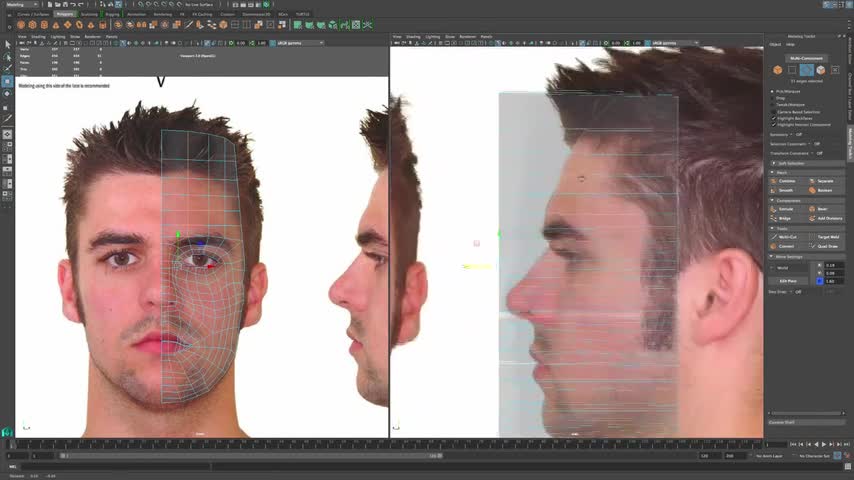This screenshot has height=480, width=854.
Task: Create a polygon cube from shelf
Action: (33, 25)
